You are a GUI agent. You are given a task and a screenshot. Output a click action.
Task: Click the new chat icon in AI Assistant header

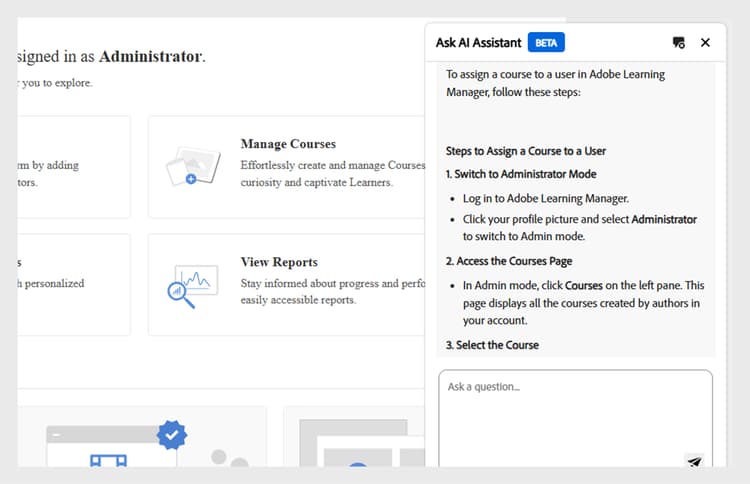[679, 43]
